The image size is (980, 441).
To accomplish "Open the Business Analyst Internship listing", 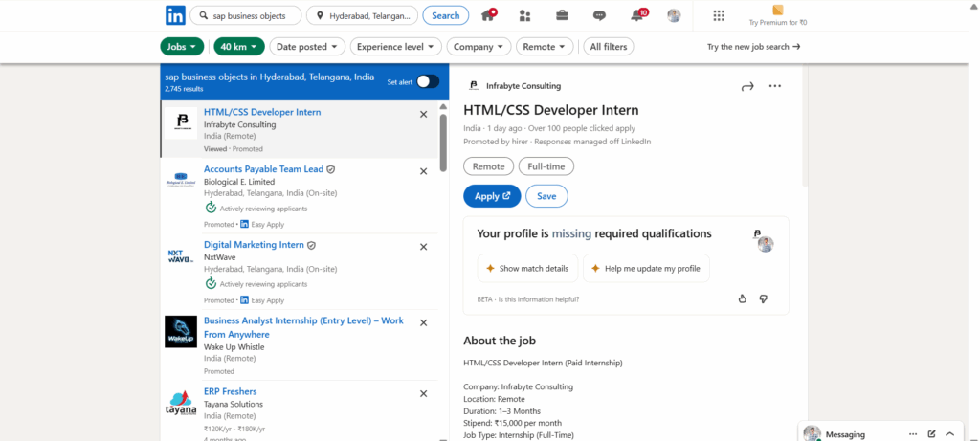I will 303,327.
